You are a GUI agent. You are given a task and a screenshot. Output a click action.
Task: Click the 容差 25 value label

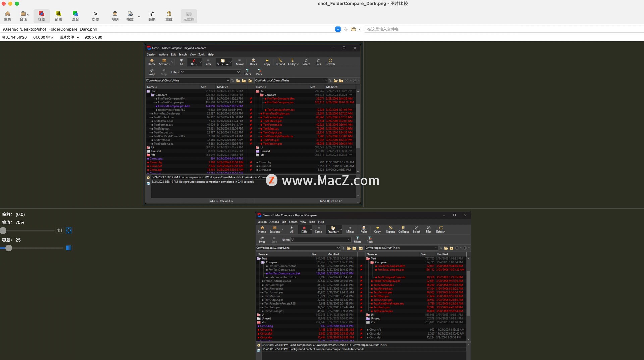[x=11, y=240]
